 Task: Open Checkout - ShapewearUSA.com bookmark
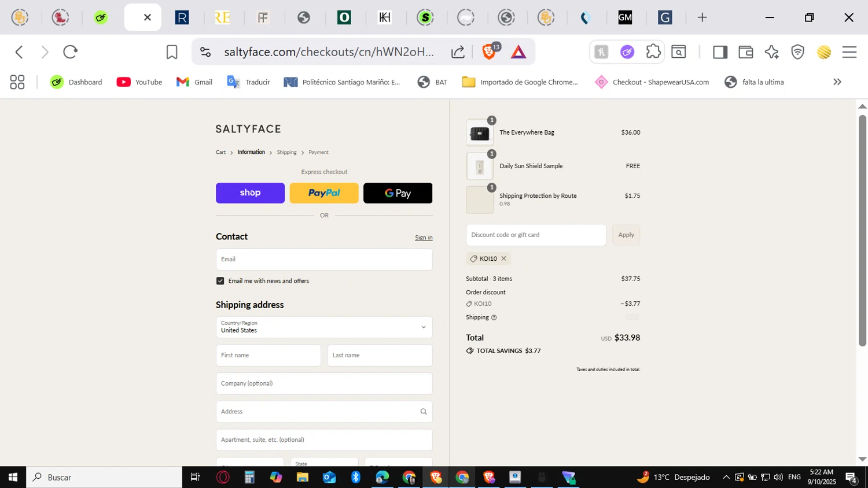(x=652, y=82)
